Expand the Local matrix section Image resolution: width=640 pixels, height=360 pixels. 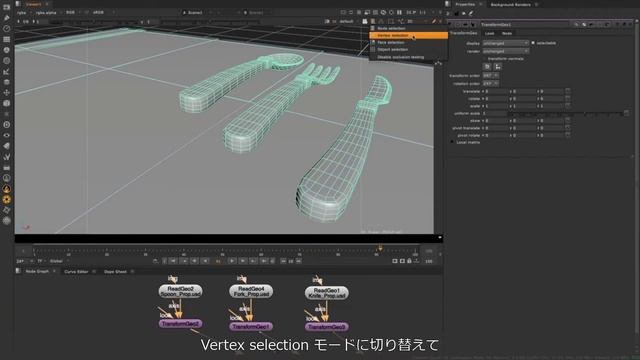(452, 142)
